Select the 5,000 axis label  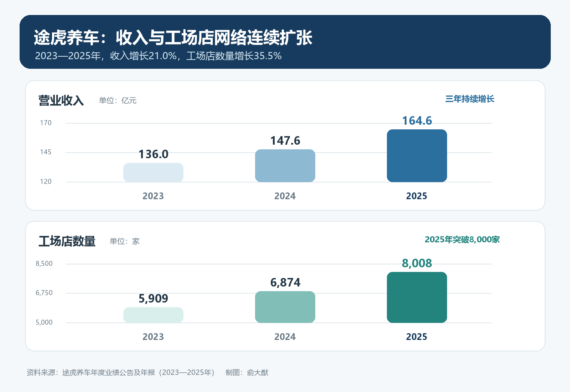coord(44,323)
